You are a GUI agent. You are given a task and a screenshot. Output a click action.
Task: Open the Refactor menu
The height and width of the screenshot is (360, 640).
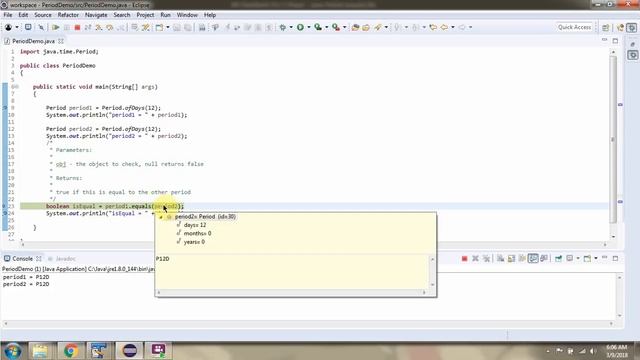pyautogui.click(x=68, y=15)
